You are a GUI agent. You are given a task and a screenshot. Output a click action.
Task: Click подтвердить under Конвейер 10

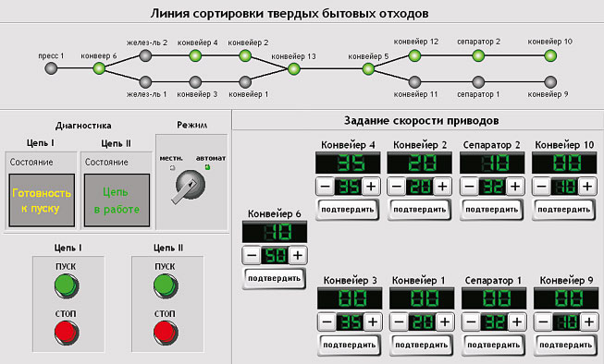click(564, 210)
